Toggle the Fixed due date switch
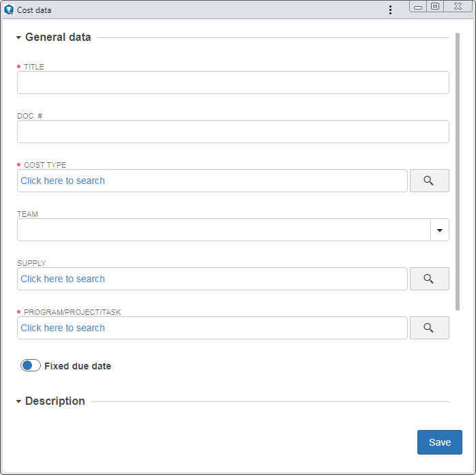The image size is (476, 475). pyautogui.click(x=31, y=365)
